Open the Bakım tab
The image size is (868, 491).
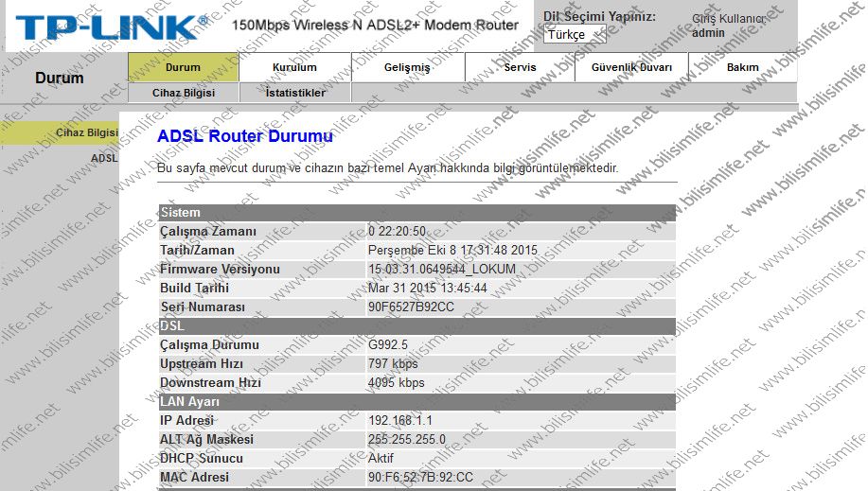coord(743,67)
